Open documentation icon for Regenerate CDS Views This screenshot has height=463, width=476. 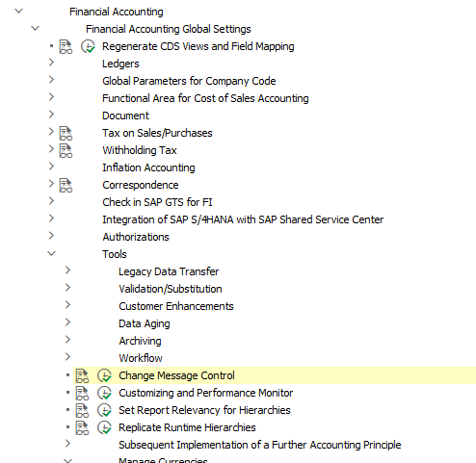[66, 46]
